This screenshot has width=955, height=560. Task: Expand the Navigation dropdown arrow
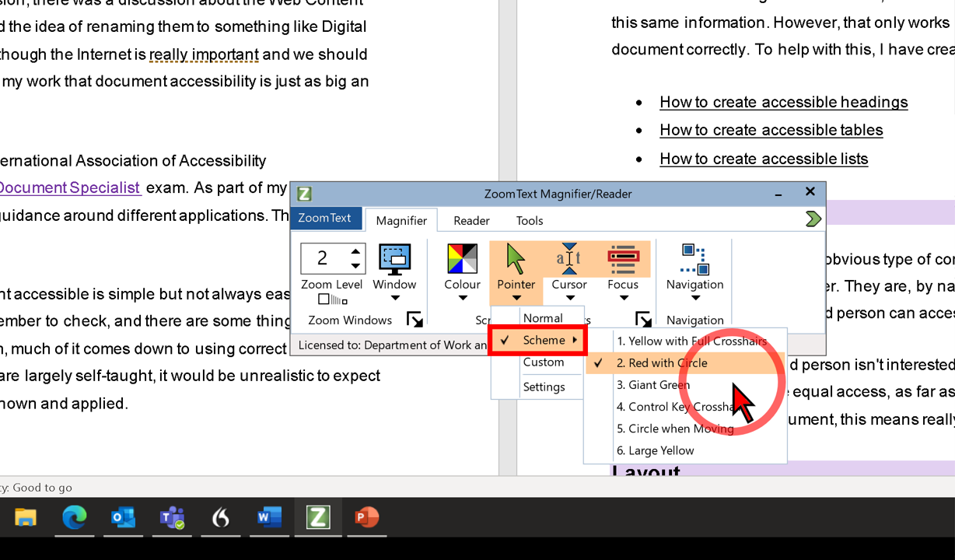(x=695, y=298)
